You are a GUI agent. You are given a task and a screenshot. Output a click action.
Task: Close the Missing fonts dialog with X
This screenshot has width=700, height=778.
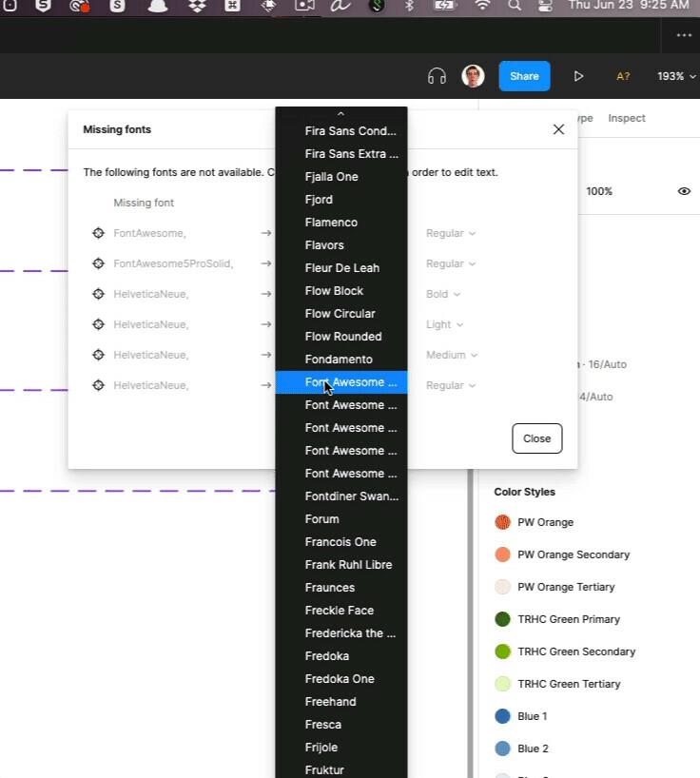coord(558,129)
